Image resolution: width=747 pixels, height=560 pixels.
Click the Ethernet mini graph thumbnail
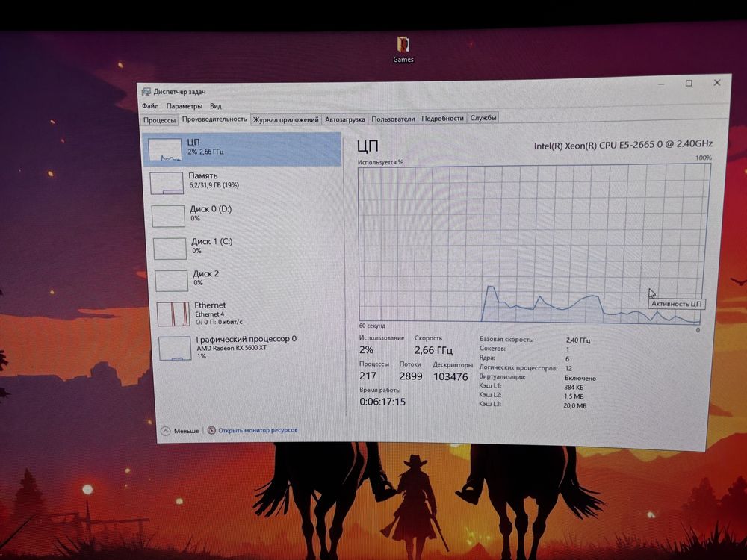[173, 314]
